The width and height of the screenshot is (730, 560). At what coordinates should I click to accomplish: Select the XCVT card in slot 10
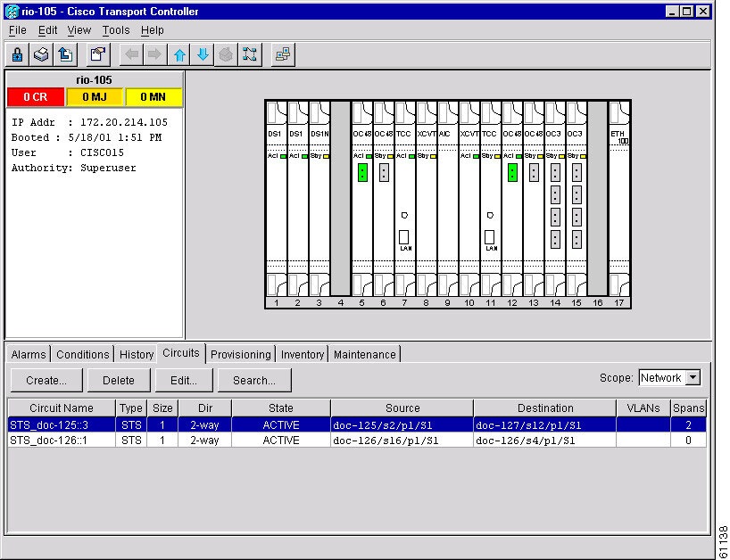(x=469, y=199)
